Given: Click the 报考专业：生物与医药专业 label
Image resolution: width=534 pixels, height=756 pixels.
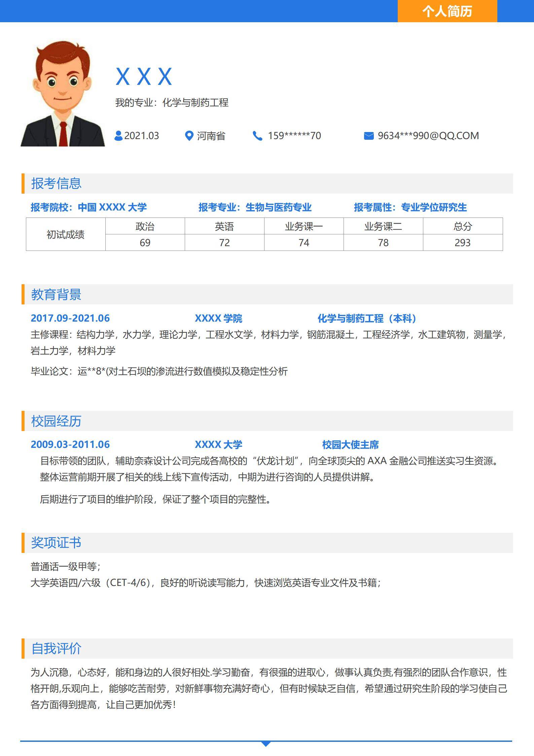Looking at the screenshot, I should (255, 207).
